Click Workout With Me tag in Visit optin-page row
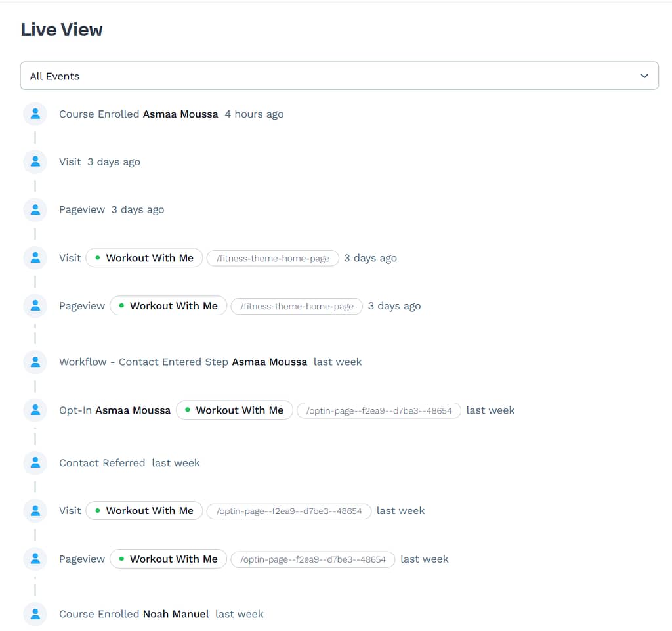This screenshot has height=631, width=672. pyautogui.click(x=144, y=511)
